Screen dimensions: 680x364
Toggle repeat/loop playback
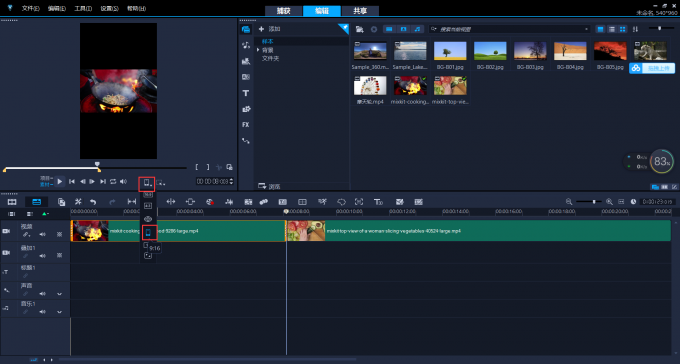[x=113, y=181]
